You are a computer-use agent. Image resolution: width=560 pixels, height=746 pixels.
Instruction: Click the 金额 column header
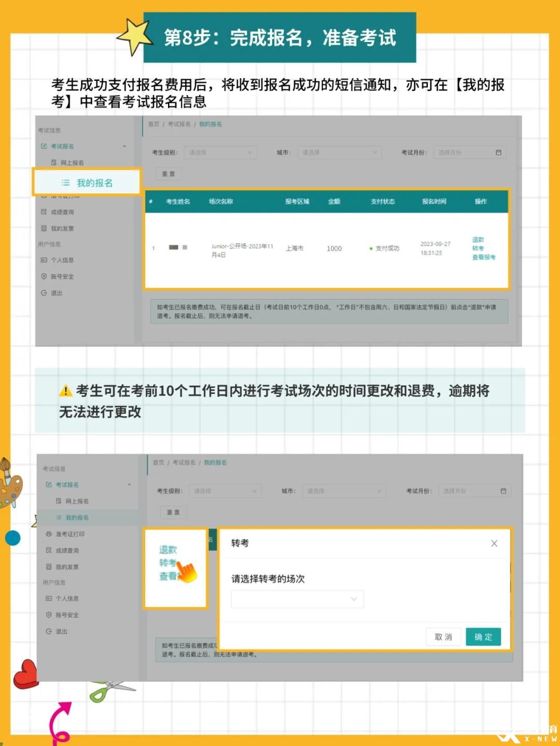(x=334, y=202)
